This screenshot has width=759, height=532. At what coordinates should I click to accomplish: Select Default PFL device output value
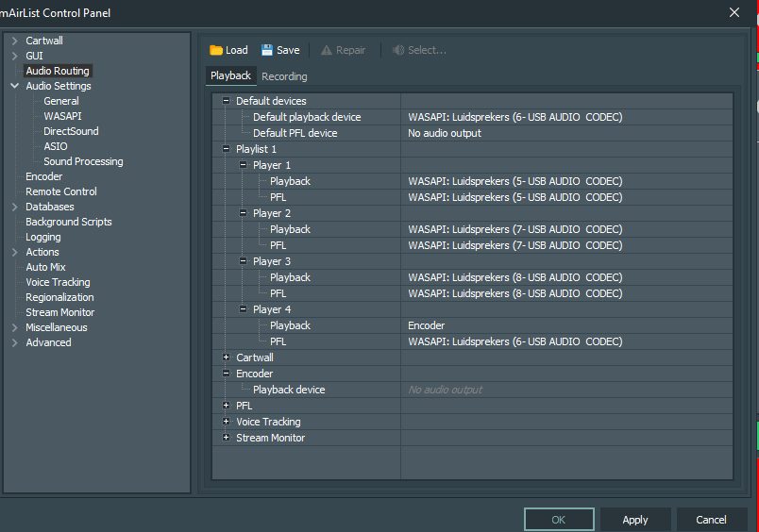point(566,133)
